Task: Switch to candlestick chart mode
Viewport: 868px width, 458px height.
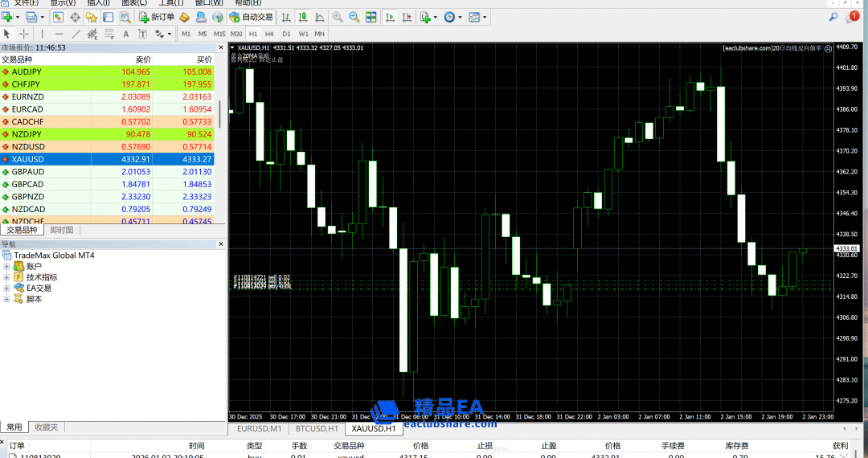Action: (x=303, y=17)
